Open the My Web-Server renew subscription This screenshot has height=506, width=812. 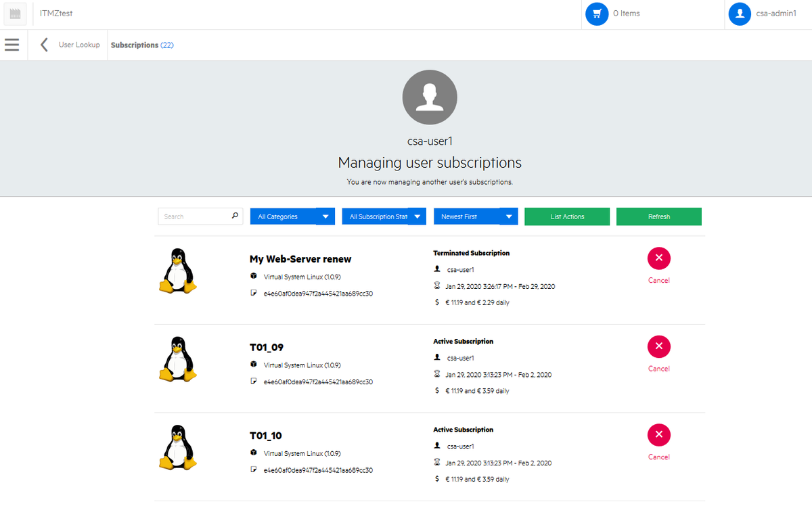coord(300,259)
